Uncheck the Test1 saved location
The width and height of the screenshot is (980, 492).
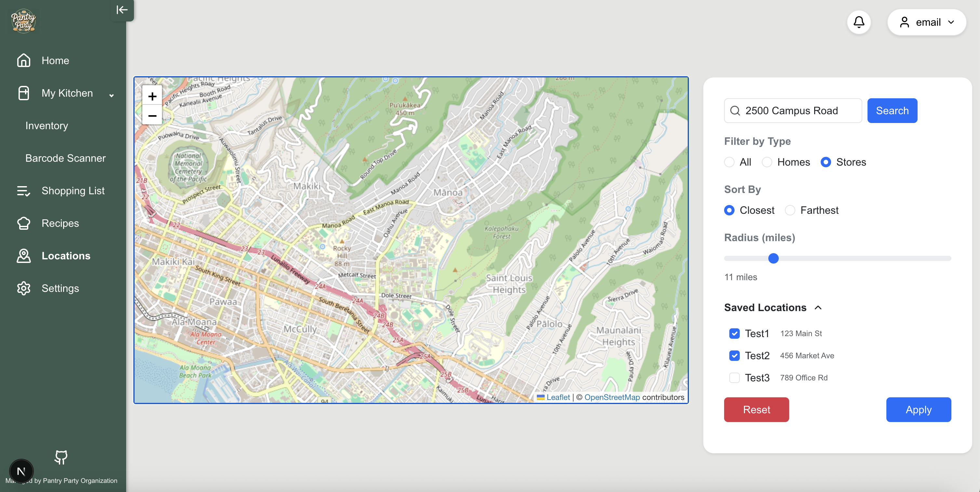(734, 334)
